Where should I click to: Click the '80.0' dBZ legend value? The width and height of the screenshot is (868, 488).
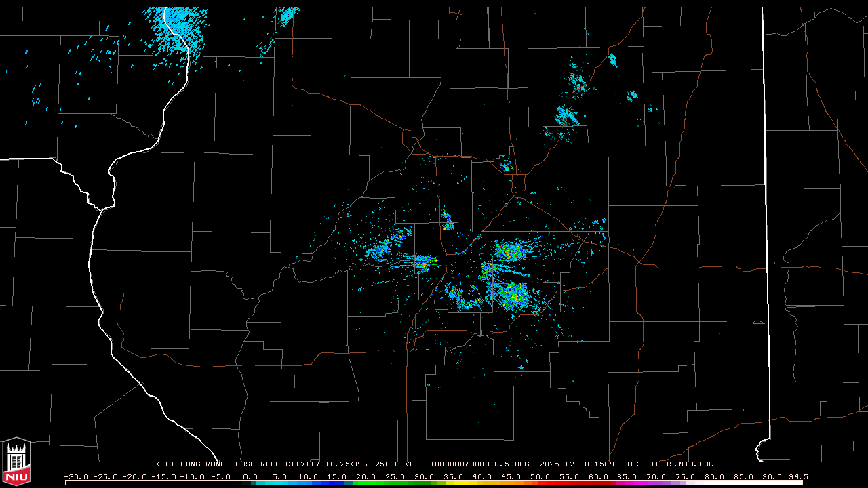pyautogui.click(x=716, y=476)
